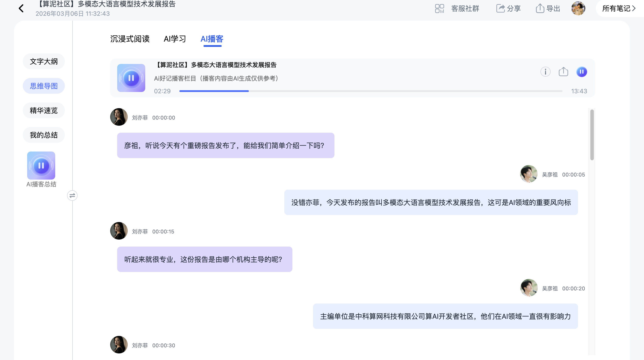Jump to message 主编单位是中科算网科技
The image size is (644, 360).
pos(446,316)
